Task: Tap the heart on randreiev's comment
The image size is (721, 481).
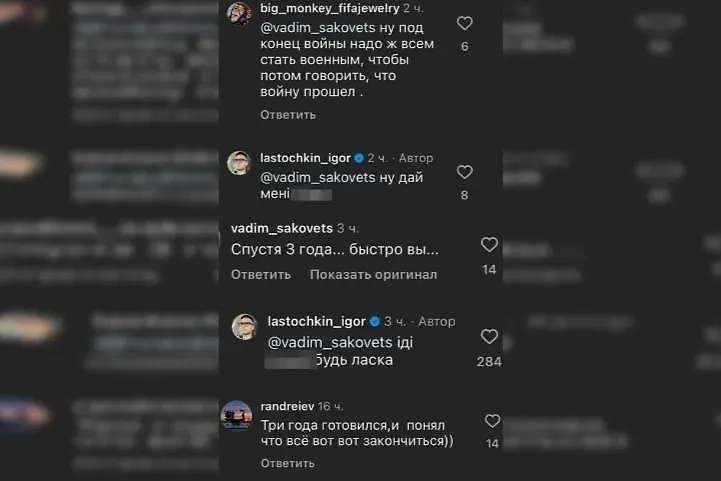Action: click(492, 421)
